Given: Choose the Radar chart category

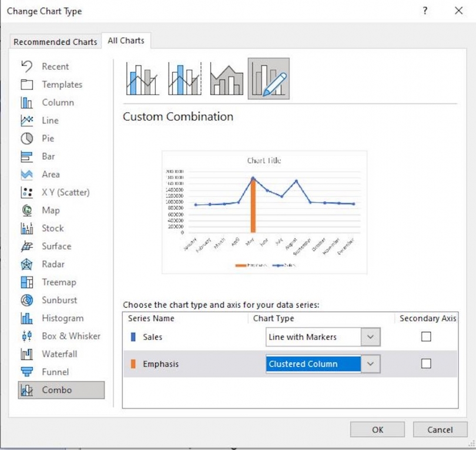Looking at the screenshot, I should pos(52,264).
